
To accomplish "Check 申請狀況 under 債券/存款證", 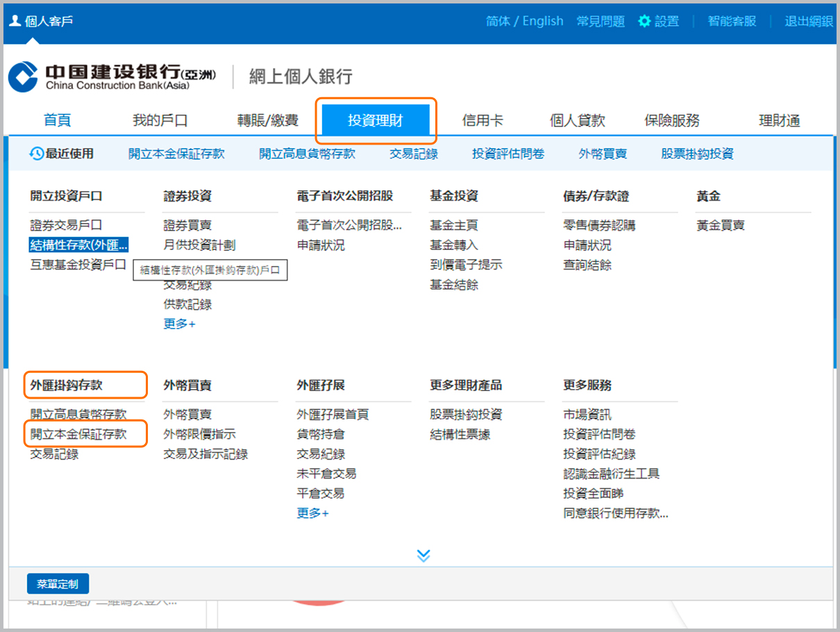I will coord(587,244).
